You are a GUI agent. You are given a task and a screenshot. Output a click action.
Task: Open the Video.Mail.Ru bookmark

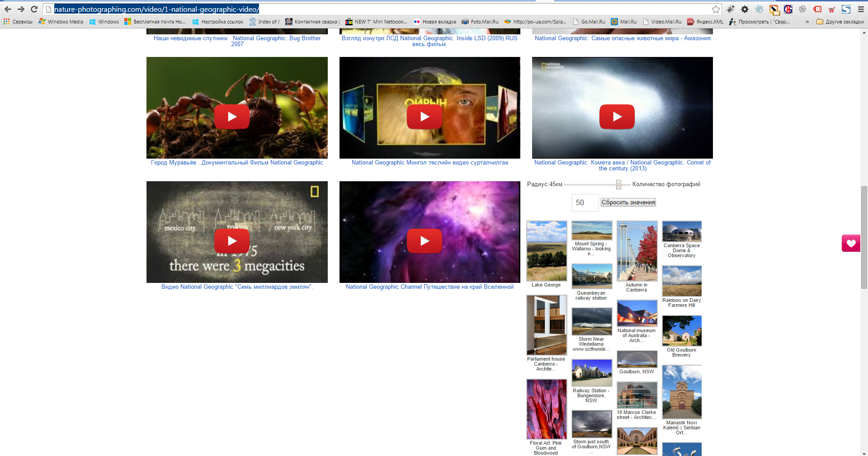click(x=662, y=22)
